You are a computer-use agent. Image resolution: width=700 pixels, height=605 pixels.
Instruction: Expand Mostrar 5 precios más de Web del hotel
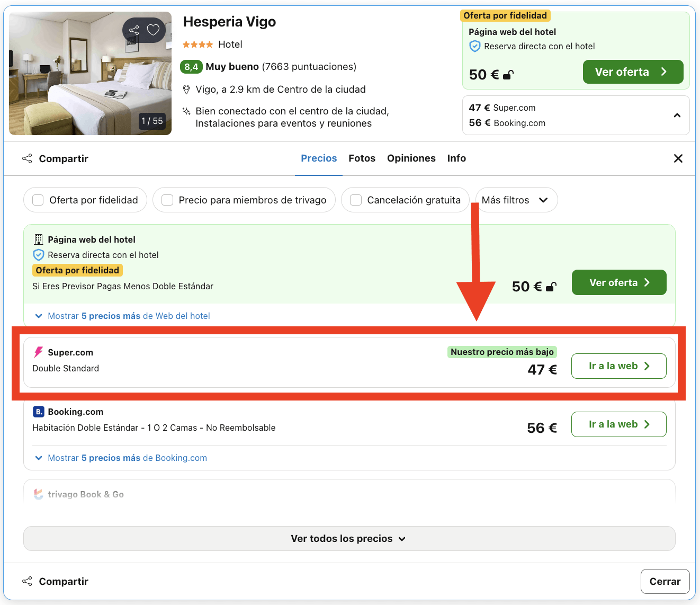click(122, 316)
